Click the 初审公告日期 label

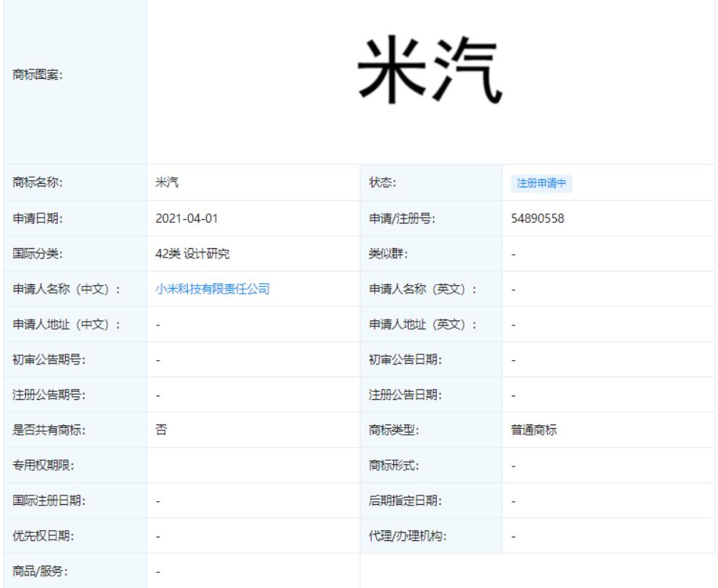(406, 359)
